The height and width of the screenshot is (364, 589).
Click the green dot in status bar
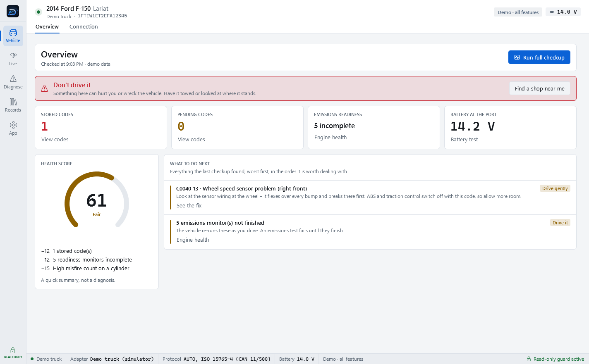coord(32,359)
